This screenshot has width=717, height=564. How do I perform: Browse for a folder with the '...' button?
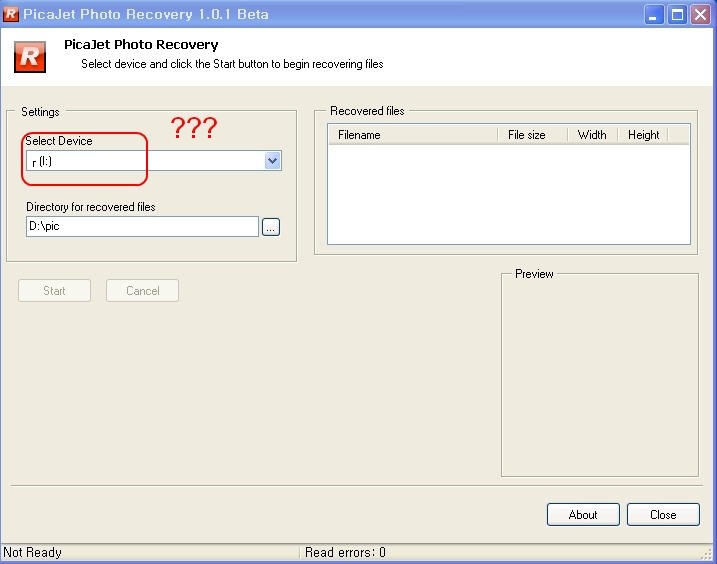(x=271, y=227)
